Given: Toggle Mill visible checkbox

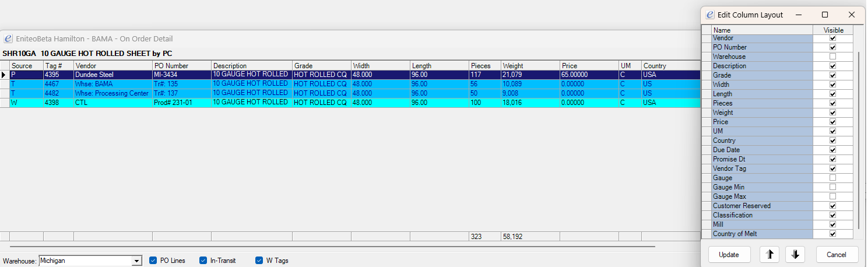Looking at the screenshot, I should coord(832,224).
